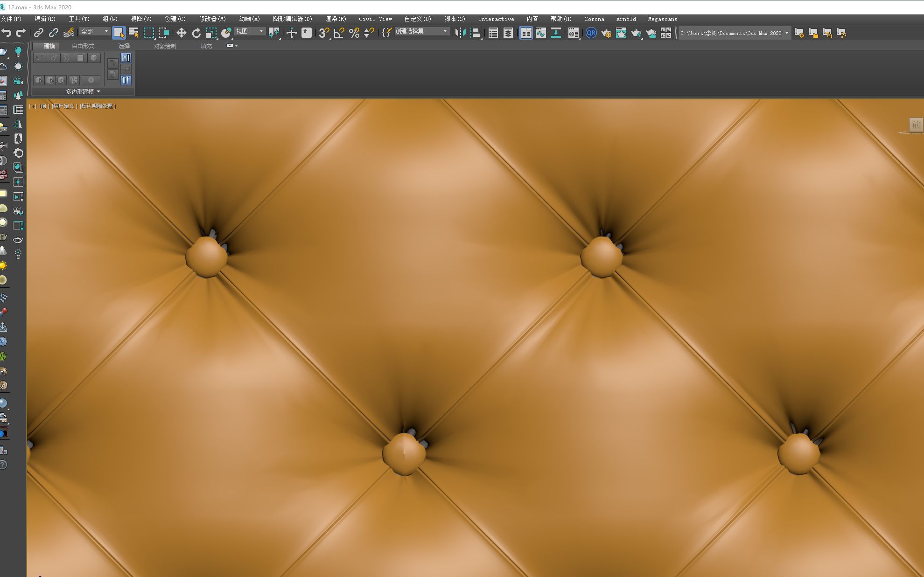Switch to the 自由形式 ribbon tab
This screenshot has height=577, width=924.
tap(83, 46)
